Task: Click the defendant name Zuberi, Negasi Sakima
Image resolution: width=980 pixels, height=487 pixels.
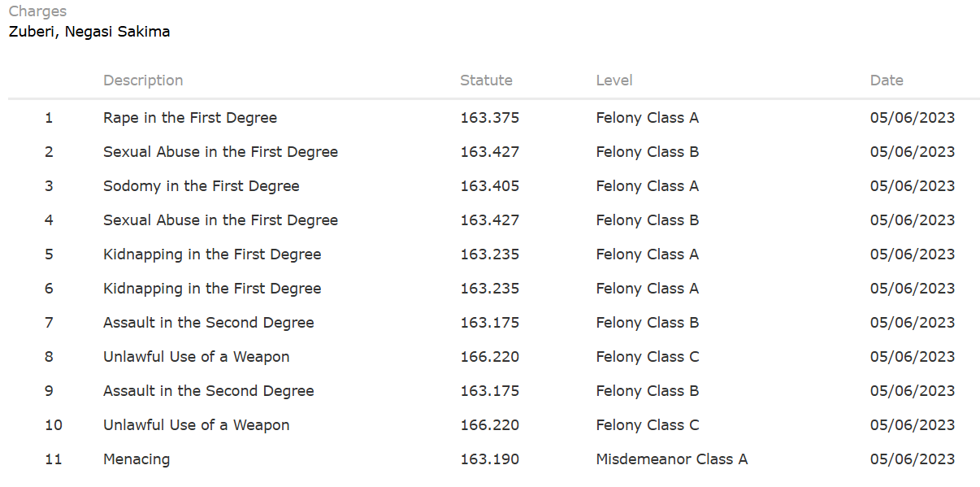Action: tap(89, 33)
